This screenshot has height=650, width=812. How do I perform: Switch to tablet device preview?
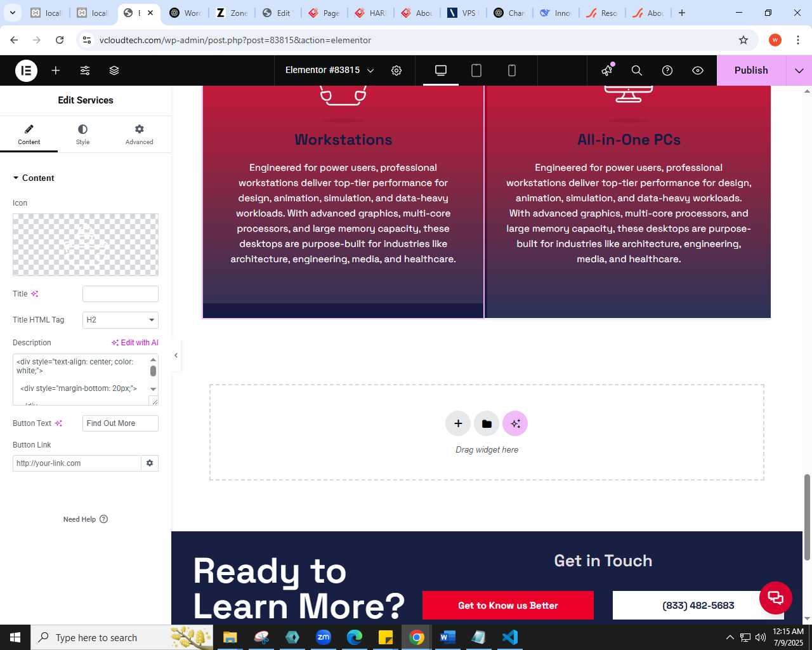(476, 70)
